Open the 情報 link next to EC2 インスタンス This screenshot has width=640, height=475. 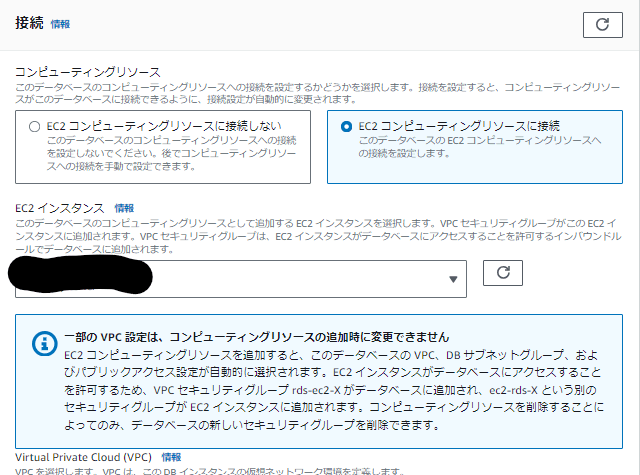tap(124, 209)
